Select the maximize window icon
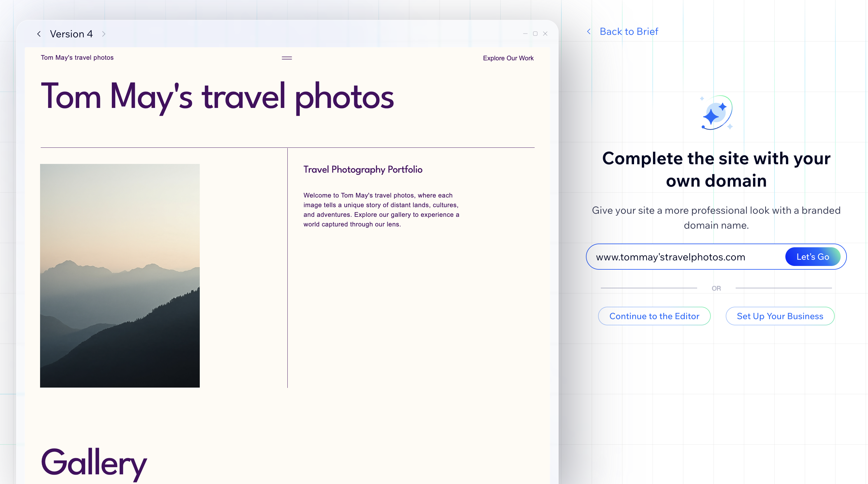This screenshot has height=484, width=868. point(535,34)
